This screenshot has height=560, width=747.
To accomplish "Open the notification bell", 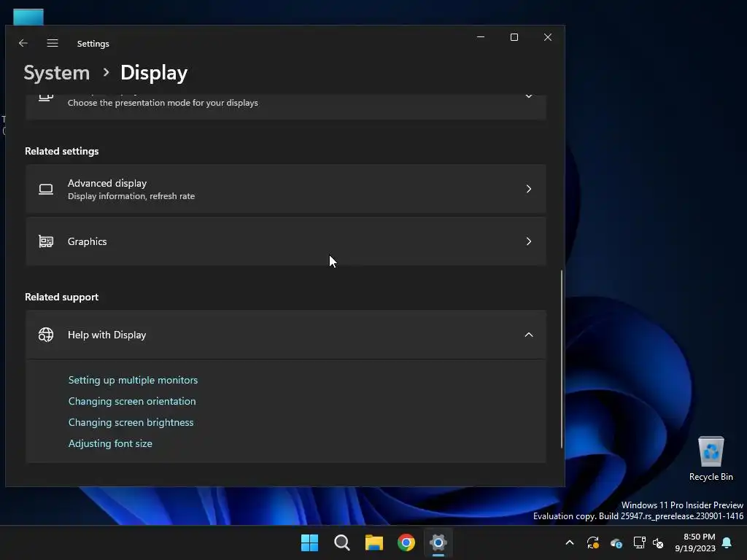I will coord(727,542).
